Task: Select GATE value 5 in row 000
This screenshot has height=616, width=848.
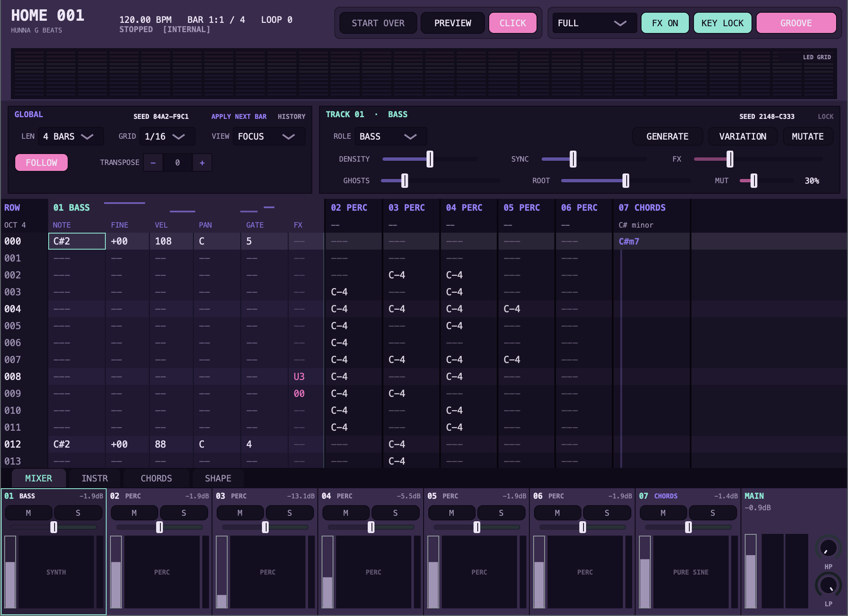Action: (x=264, y=241)
